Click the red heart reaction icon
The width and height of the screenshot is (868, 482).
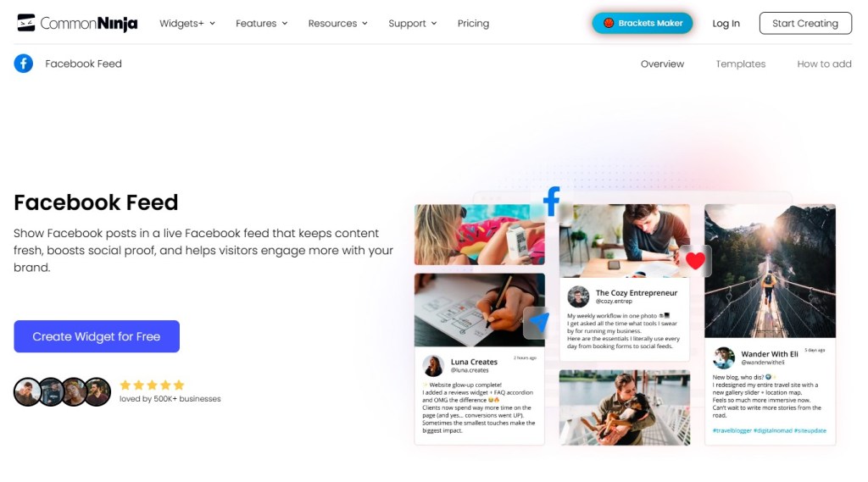pyautogui.click(x=695, y=259)
